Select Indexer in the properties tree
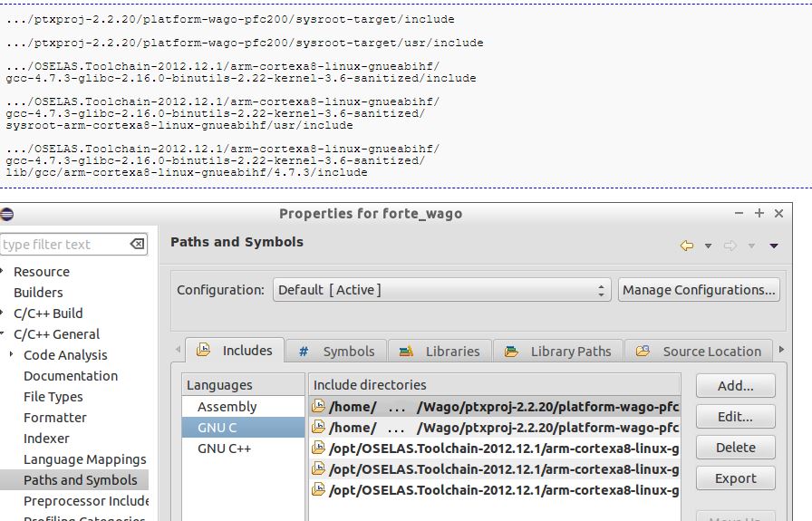812x521 pixels. point(46,439)
